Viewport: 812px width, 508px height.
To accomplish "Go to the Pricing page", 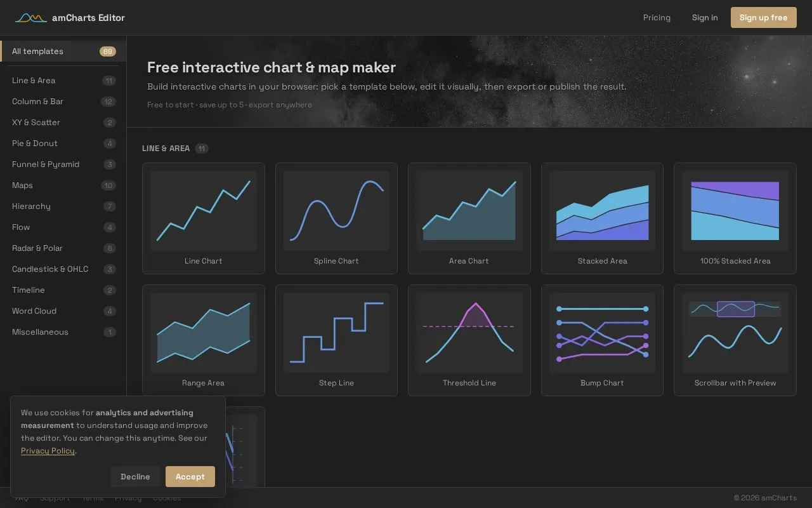I will (657, 18).
